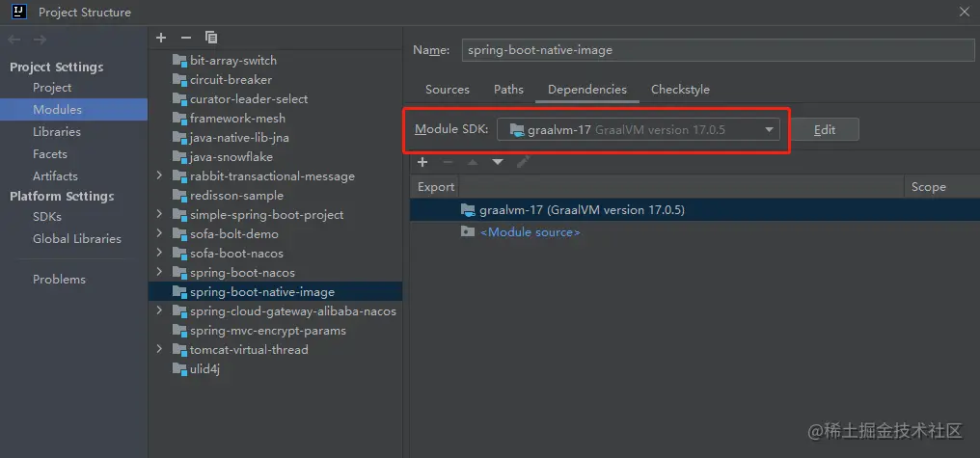Add a new module with plus icon
This screenshot has width=980, height=458.
161,38
